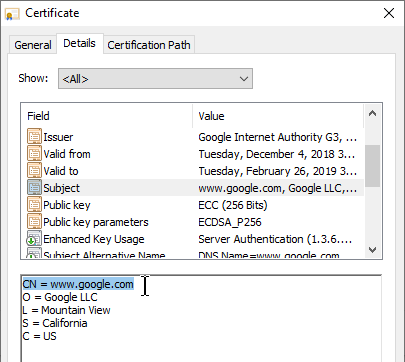Click the Enhanced Key Usage extension icon
This screenshot has height=362, width=405.
click(34, 239)
